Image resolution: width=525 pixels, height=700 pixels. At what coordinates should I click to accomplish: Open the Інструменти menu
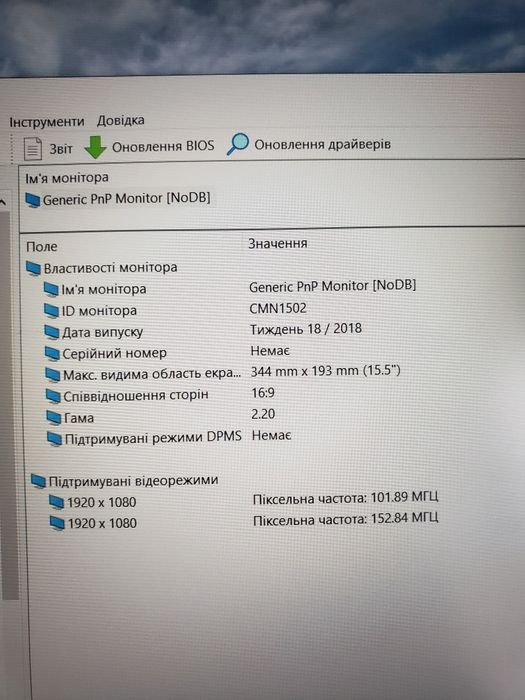click(x=47, y=121)
